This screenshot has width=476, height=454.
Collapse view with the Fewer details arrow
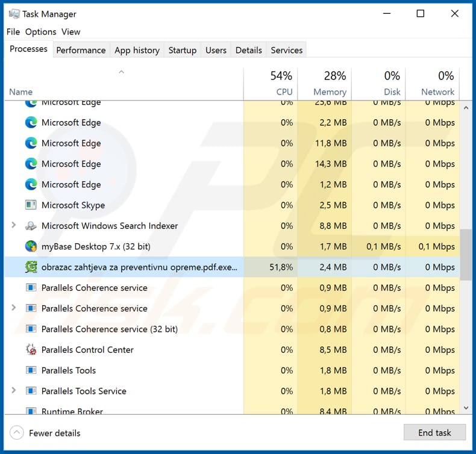(17, 433)
